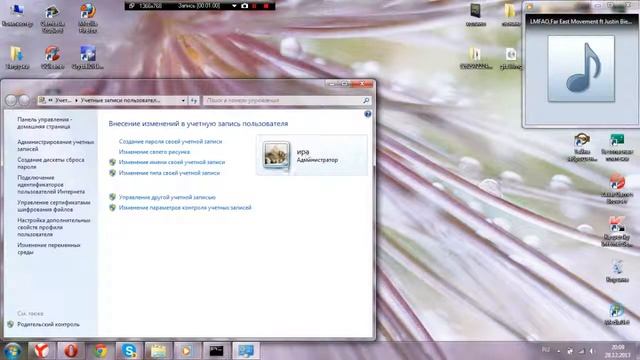Take a snapshot with recorder camera icon
640x360 pixels.
[244, 6]
